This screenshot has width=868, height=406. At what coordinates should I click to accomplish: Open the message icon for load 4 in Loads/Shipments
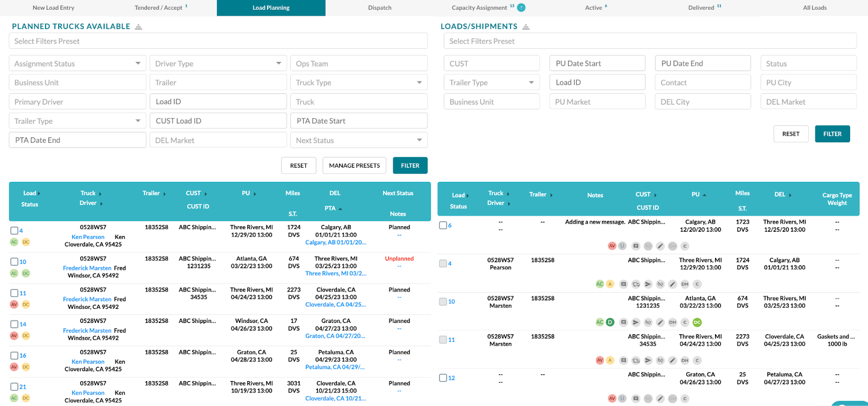click(623, 284)
